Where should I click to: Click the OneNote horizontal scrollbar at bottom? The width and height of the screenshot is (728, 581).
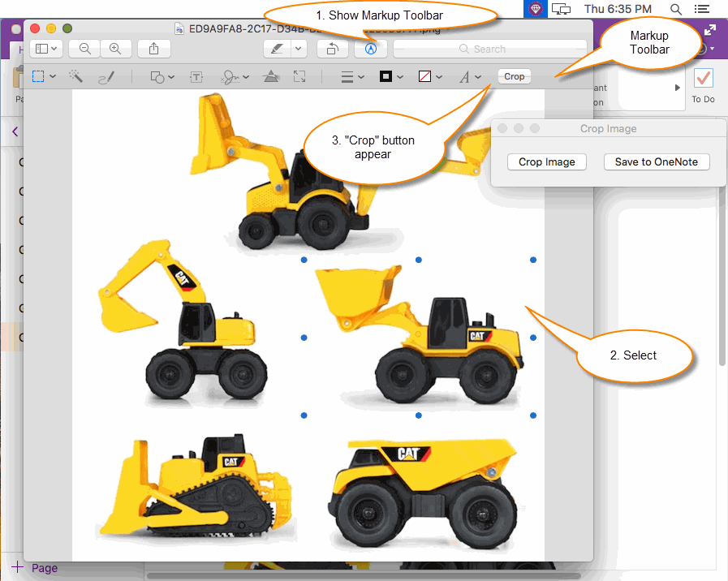[363, 576]
